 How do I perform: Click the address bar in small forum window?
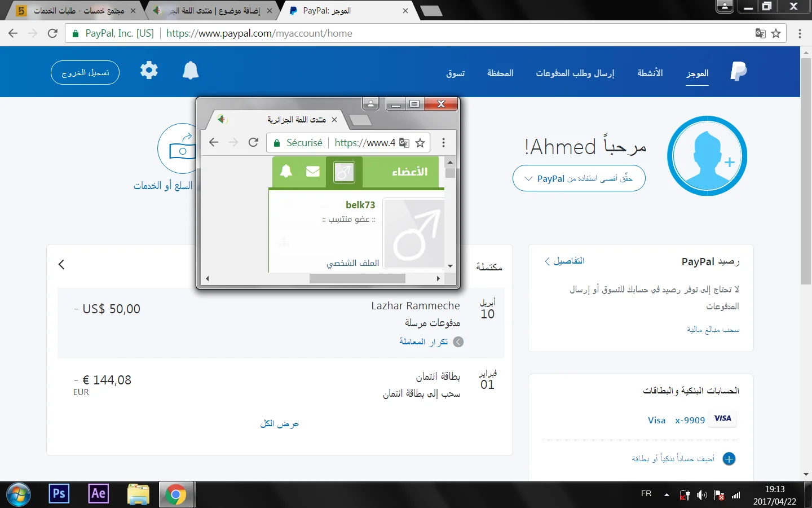(x=348, y=143)
